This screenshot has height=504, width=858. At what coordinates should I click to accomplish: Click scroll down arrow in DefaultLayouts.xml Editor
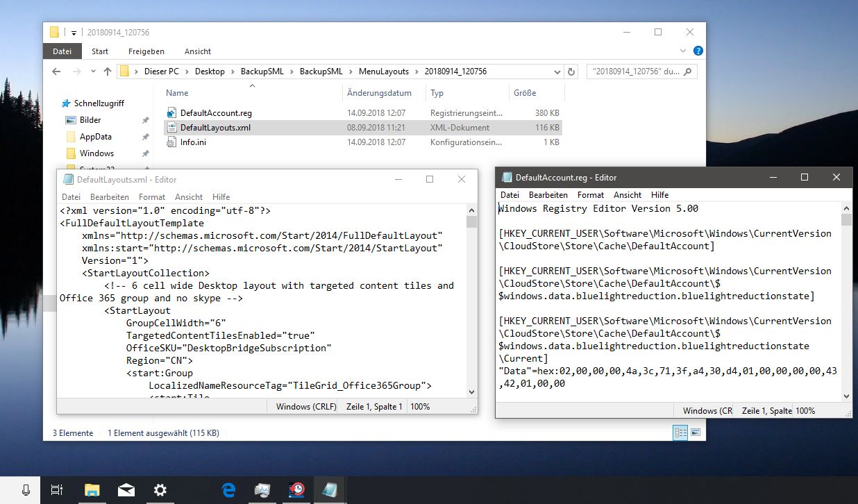472,392
